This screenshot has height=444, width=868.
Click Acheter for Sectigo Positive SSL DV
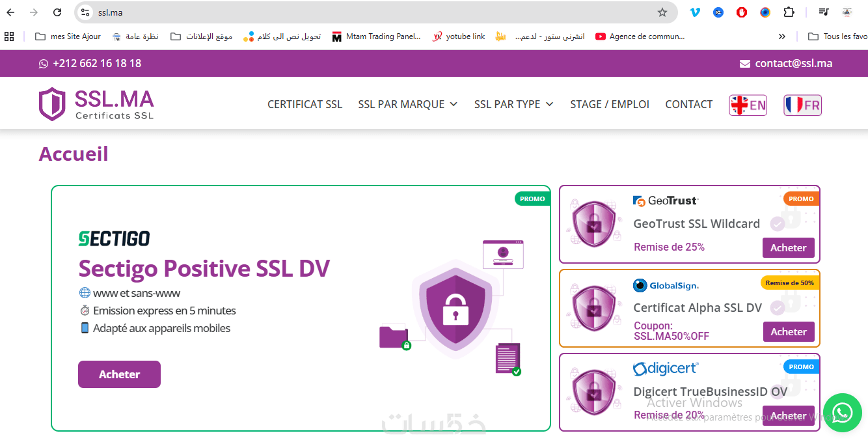tap(119, 374)
